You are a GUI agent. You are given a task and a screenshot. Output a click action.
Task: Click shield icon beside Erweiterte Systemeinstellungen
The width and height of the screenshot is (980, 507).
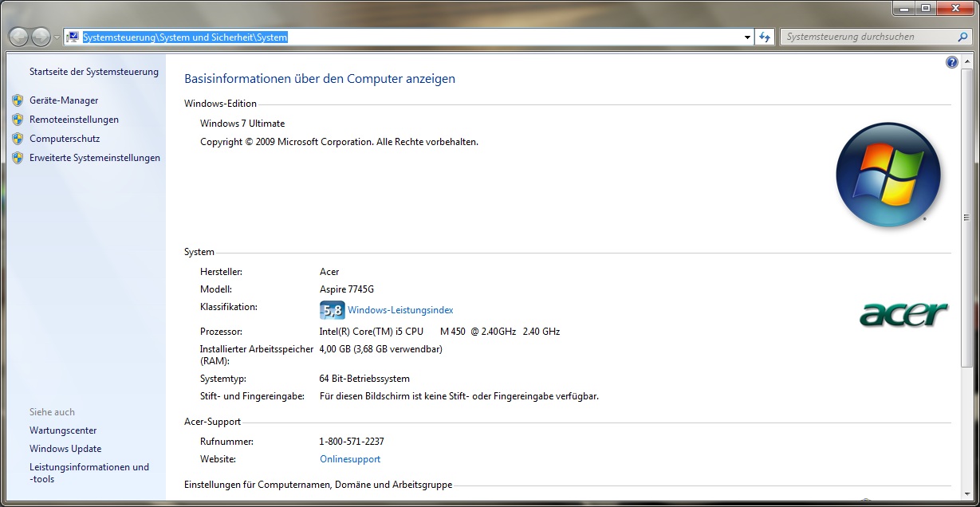coord(18,158)
